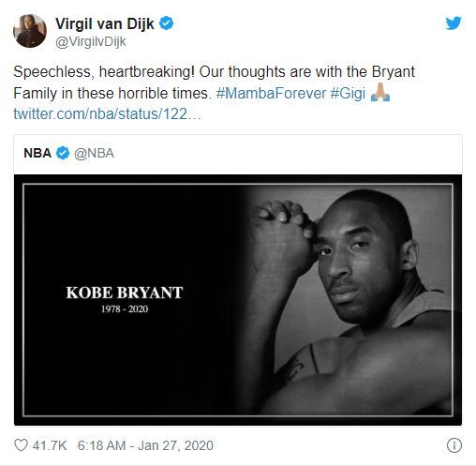Click the 1978 - 2020 text in image
The image size is (476, 466).
[125, 309]
